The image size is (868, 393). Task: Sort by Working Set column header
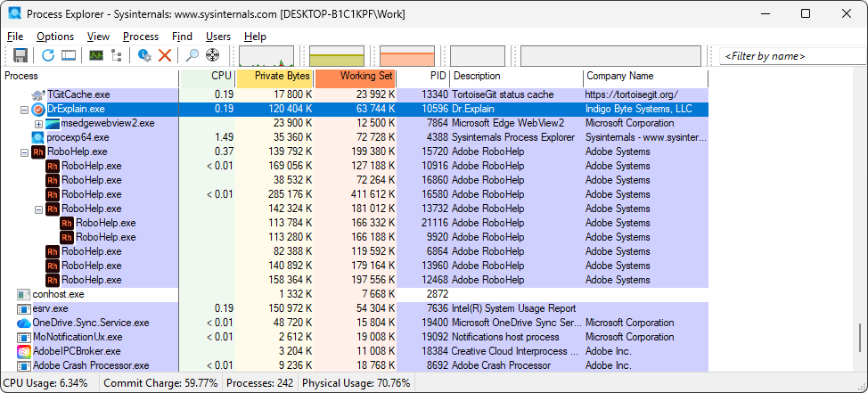pyautogui.click(x=355, y=77)
